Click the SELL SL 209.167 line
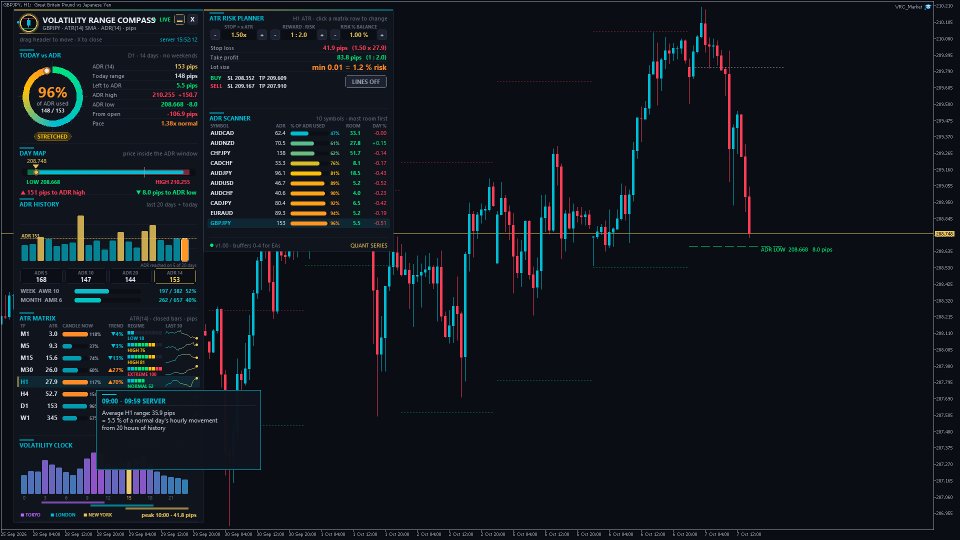 (249, 86)
